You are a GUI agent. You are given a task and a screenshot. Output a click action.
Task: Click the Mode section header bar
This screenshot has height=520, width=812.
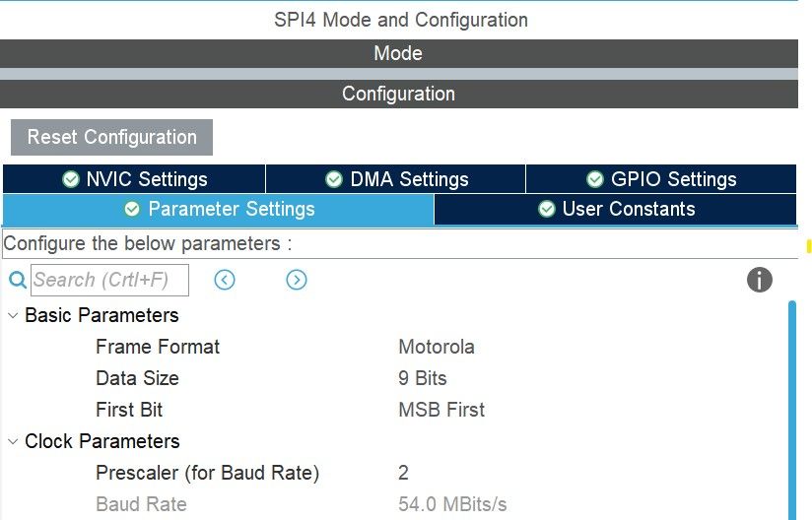(x=399, y=53)
